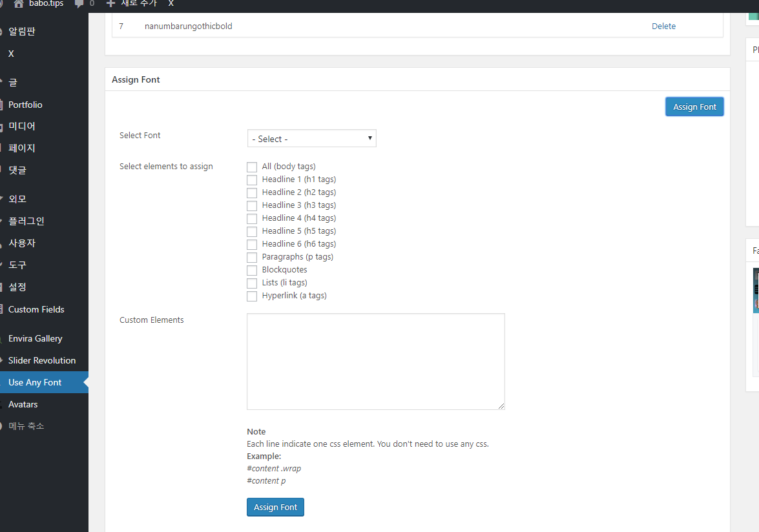Click the top-right Assign Font button
Screen dimensions: 759x532
(x=694, y=107)
